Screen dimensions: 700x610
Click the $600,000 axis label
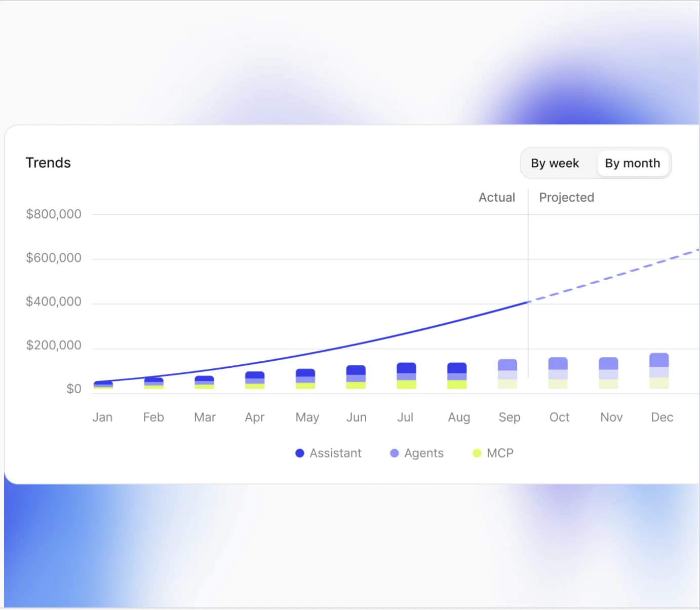pyautogui.click(x=54, y=258)
